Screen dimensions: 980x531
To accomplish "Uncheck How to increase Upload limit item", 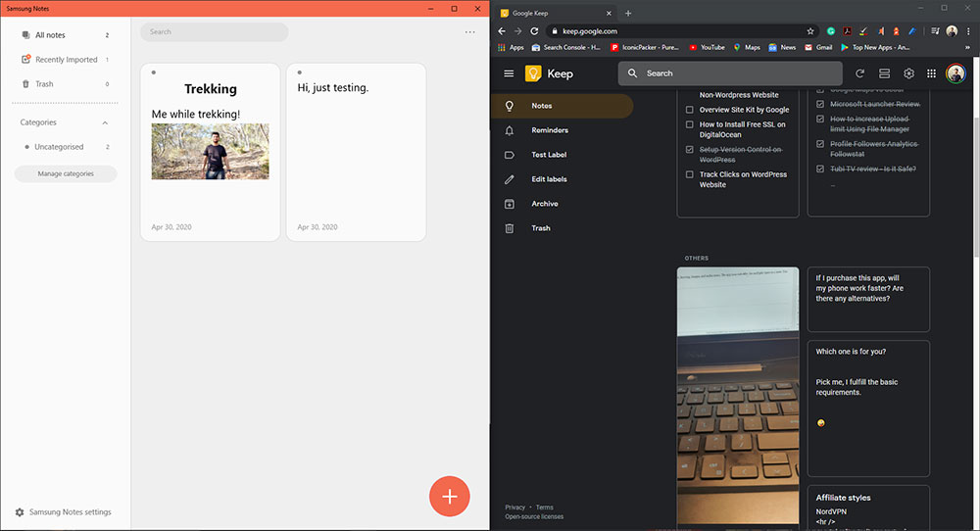I will click(x=820, y=120).
